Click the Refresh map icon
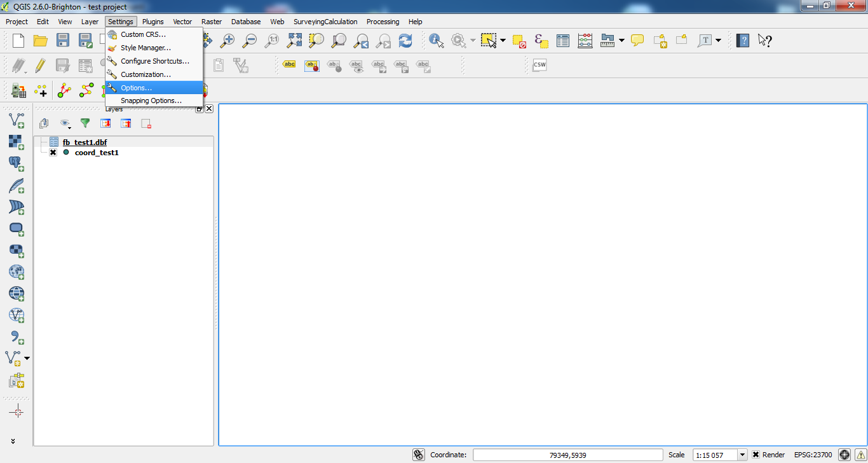868x463 pixels. [x=405, y=41]
